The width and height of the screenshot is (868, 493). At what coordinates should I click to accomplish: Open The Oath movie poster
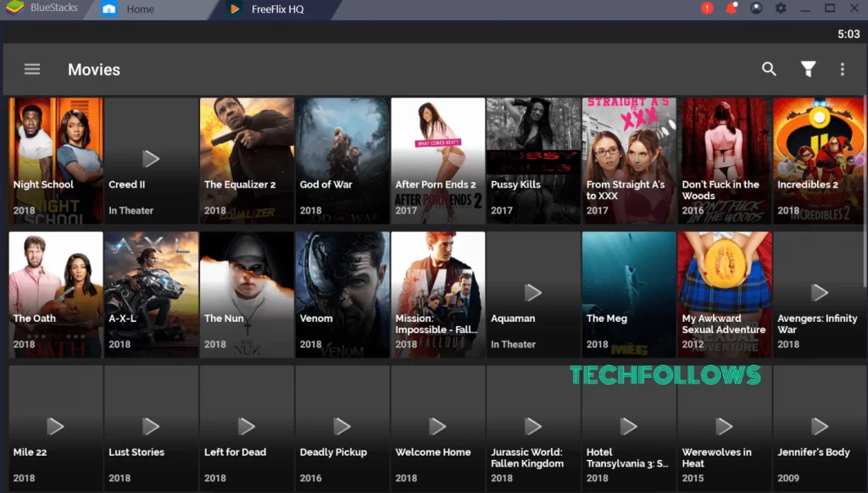point(56,295)
